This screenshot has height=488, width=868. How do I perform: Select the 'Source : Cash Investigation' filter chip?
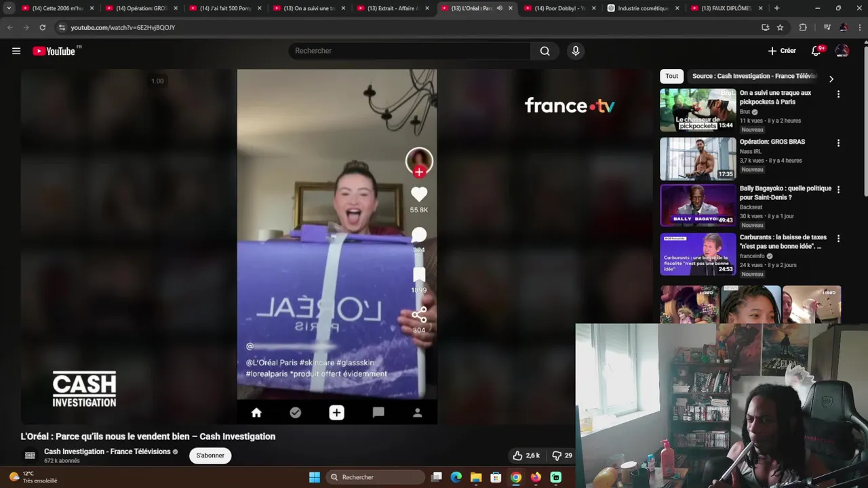pyautogui.click(x=754, y=76)
